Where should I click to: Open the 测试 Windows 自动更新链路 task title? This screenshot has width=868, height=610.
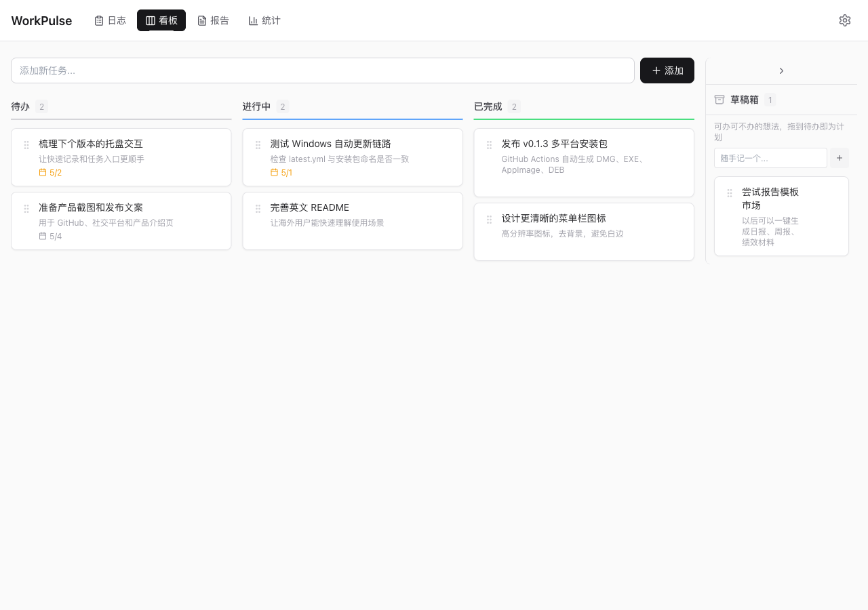click(x=330, y=144)
